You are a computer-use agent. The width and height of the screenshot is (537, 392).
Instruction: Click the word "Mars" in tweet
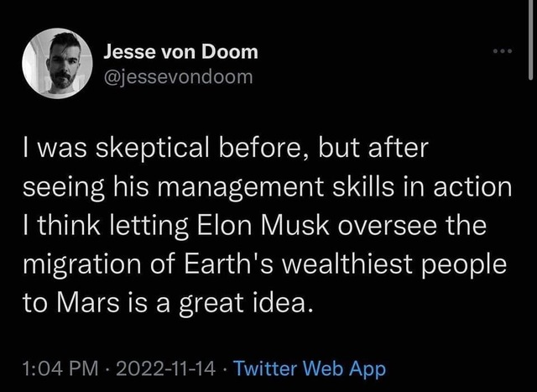click(x=88, y=302)
